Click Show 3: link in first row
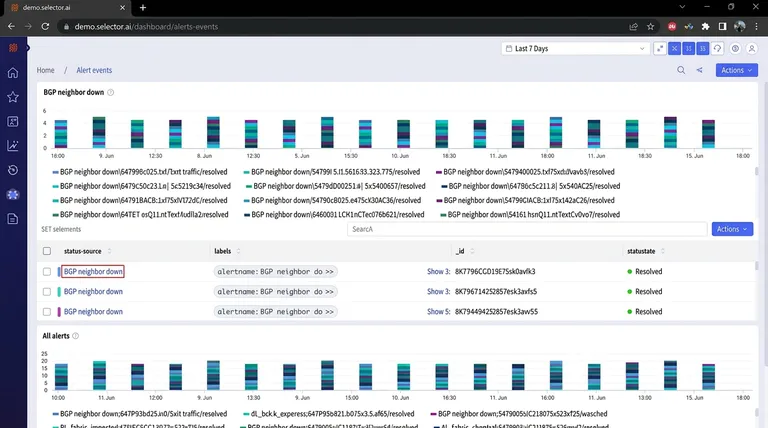The width and height of the screenshot is (768, 428). 438,271
